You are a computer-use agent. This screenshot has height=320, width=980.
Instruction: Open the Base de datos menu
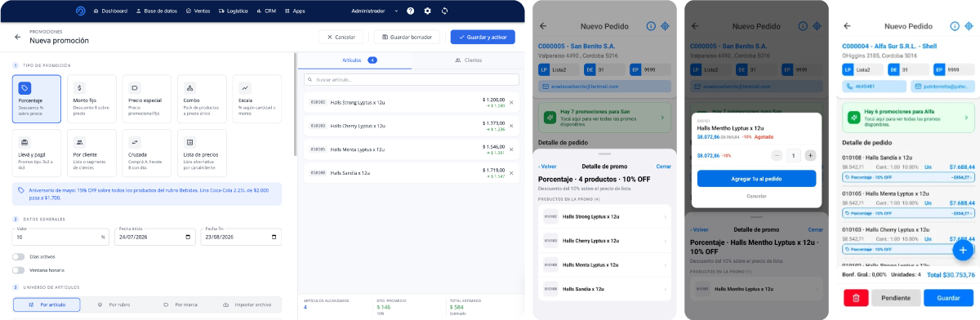pyautogui.click(x=157, y=11)
